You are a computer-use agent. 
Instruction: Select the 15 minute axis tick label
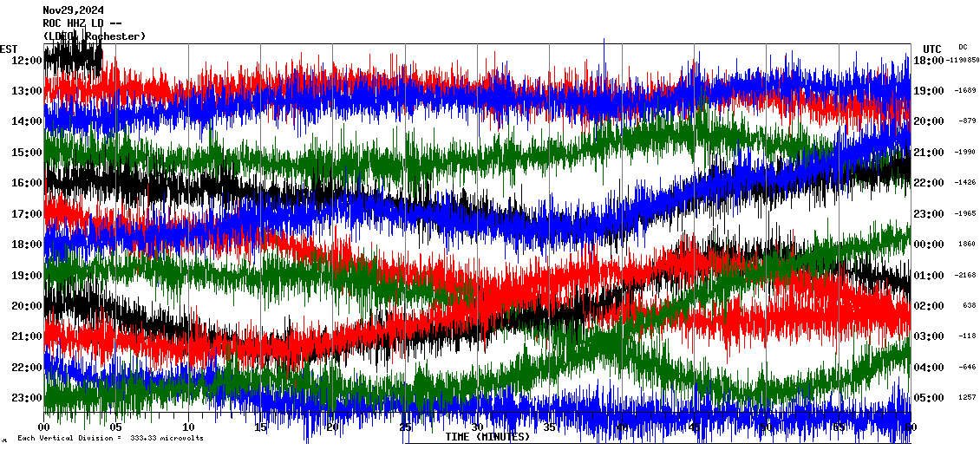pos(260,427)
